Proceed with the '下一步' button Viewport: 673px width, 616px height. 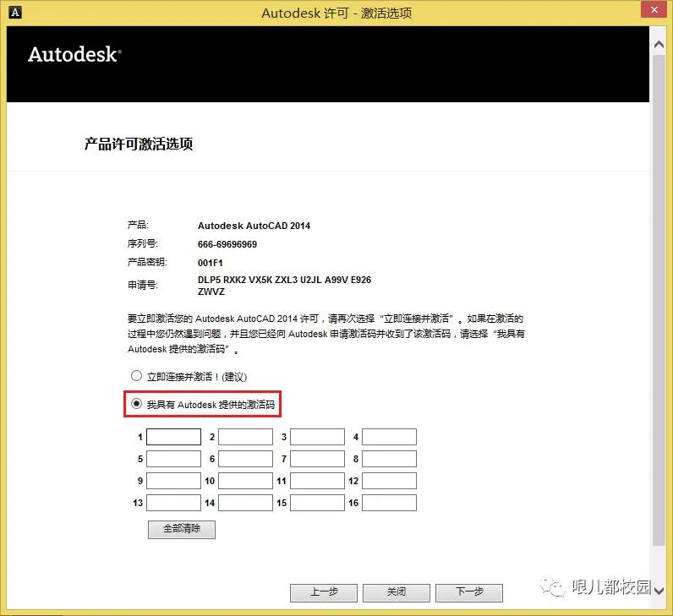(x=469, y=593)
